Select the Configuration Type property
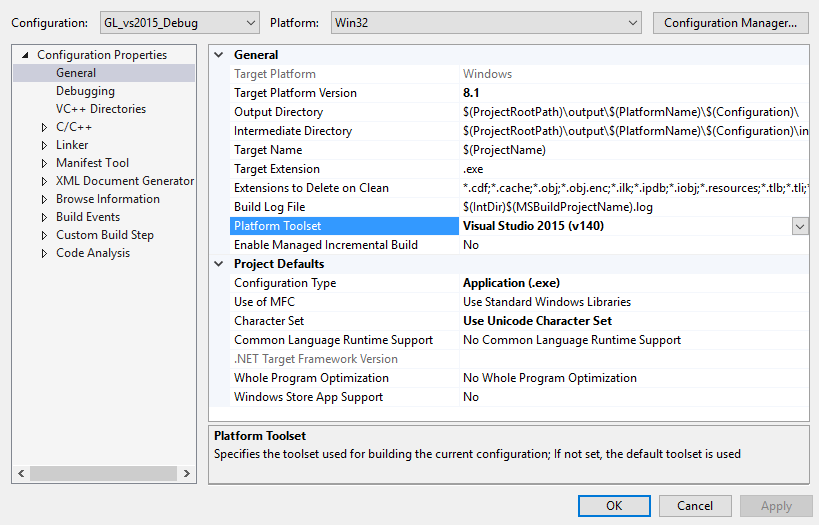 (285, 283)
